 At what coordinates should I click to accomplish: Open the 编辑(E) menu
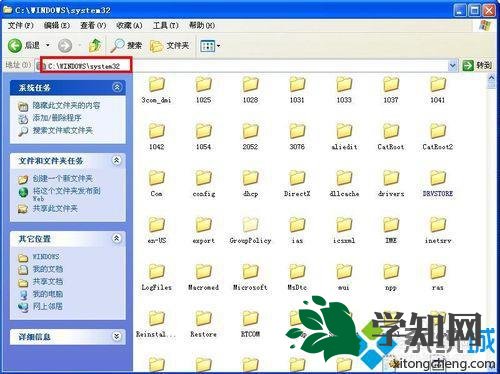[57, 25]
